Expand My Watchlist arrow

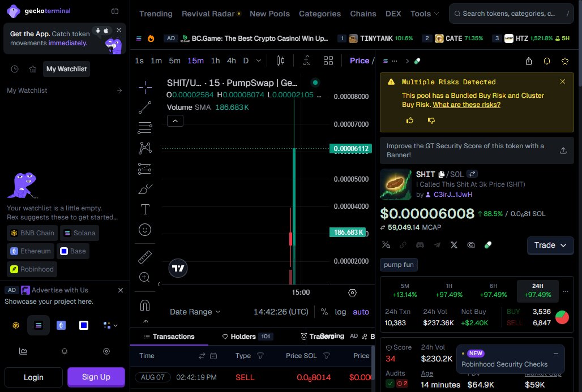pos(119,91)
